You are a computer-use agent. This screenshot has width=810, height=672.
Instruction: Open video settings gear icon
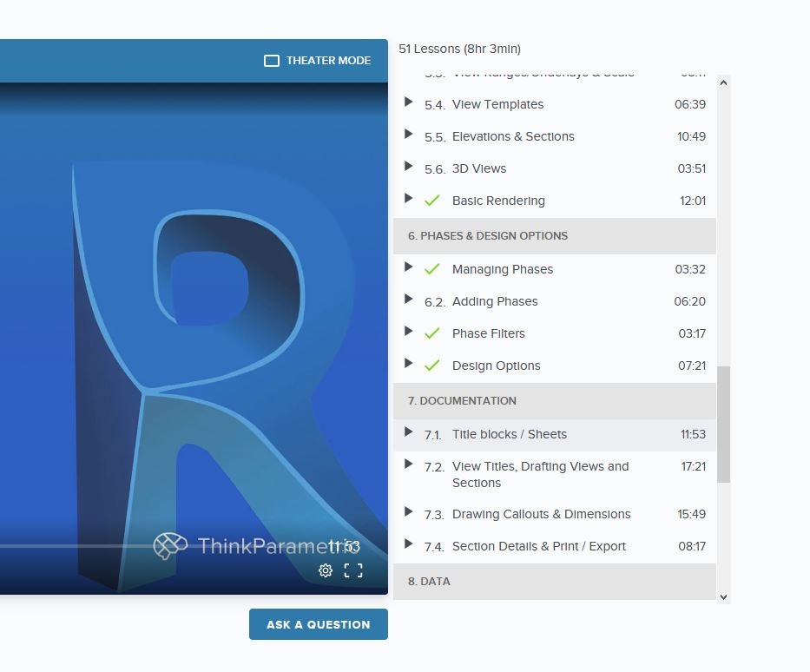click(326, 570)
